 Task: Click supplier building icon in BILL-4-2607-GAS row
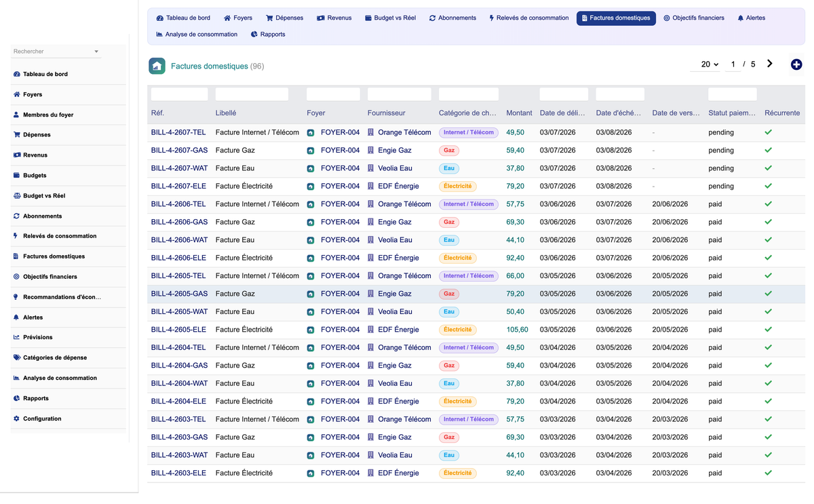(x=371, y=151)
